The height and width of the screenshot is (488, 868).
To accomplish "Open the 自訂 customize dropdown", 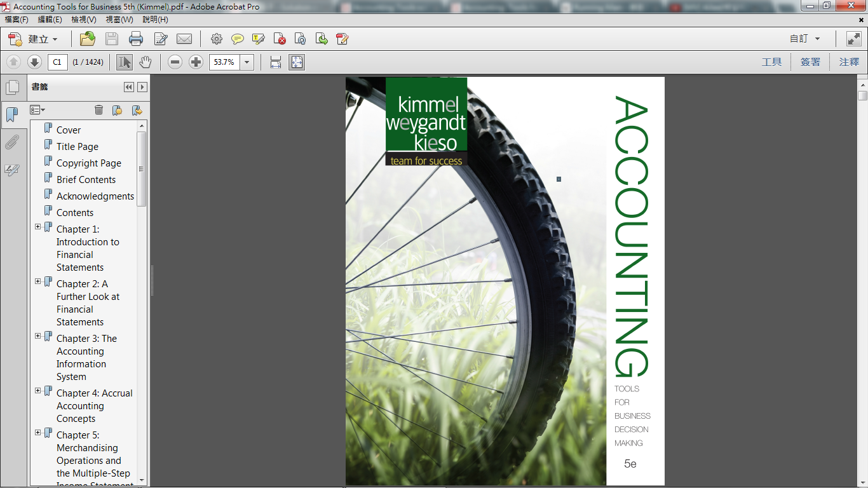I will [805, 39].
